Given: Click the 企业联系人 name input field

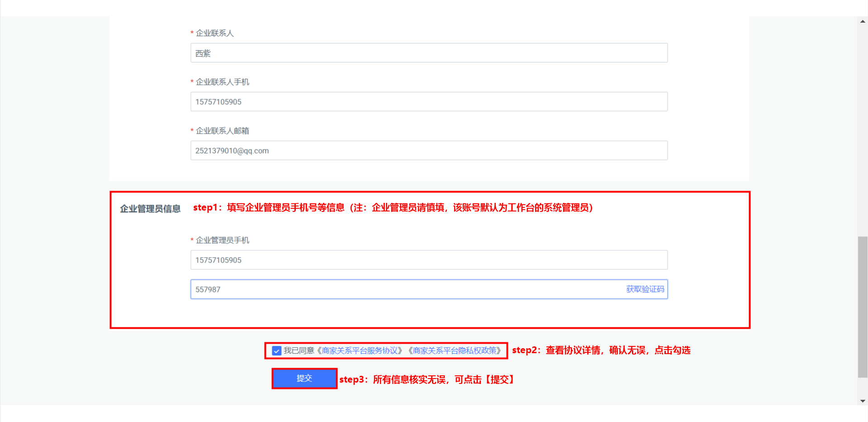Looking at the screenshot, I should (x=429, y=53).
